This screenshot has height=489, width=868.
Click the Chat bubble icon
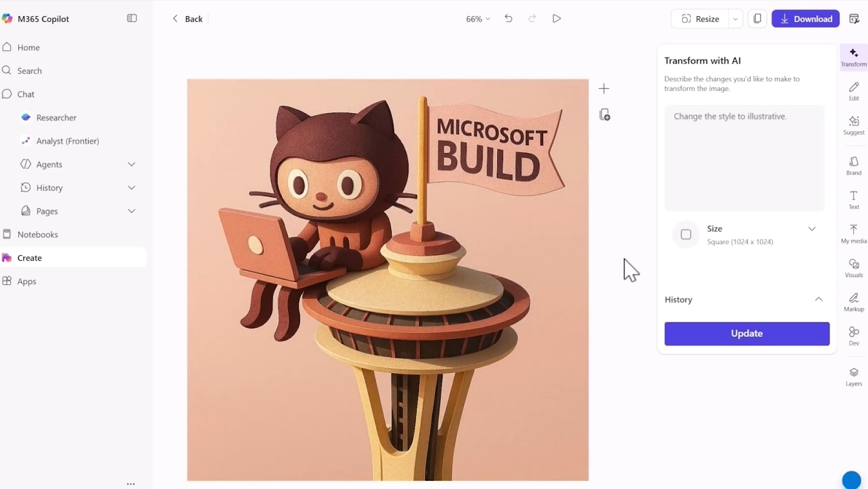pyautogui.click(x=7, y=93)
